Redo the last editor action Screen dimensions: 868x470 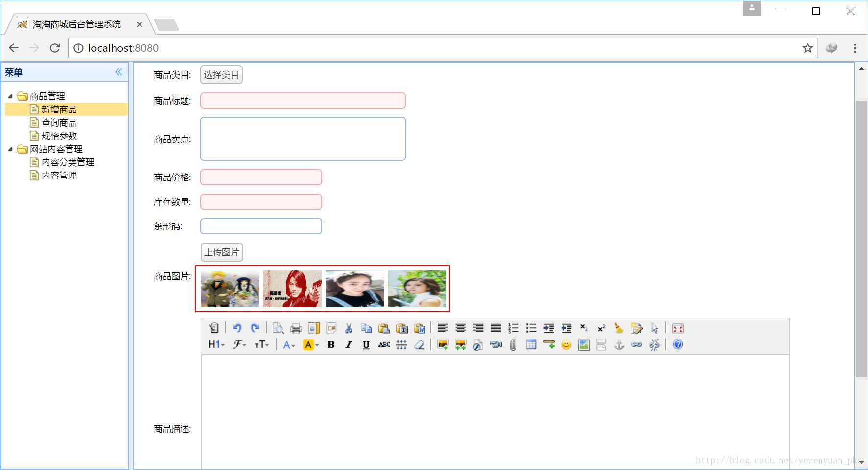coord(255,328)
